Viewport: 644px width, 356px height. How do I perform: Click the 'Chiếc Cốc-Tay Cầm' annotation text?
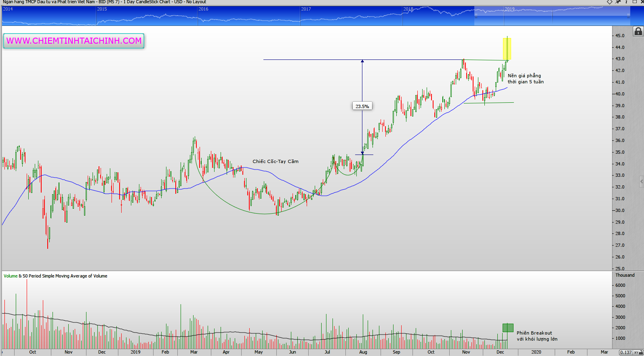point(276,161)
